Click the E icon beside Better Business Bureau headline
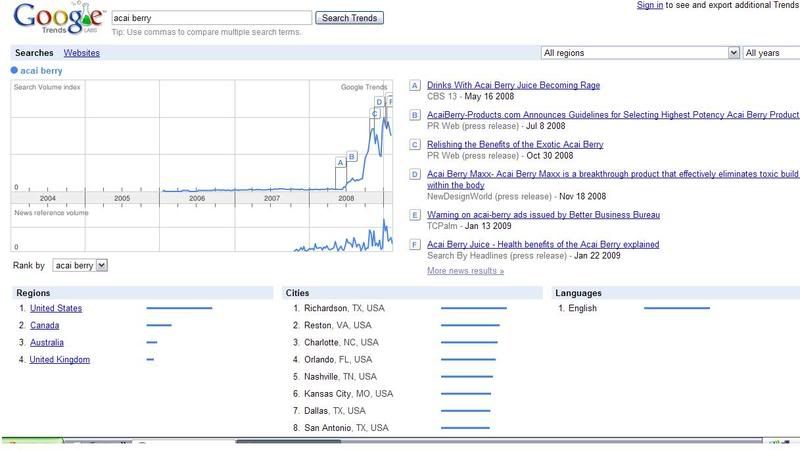The height and width of the screenshot is (450, 800). [415, 215]
